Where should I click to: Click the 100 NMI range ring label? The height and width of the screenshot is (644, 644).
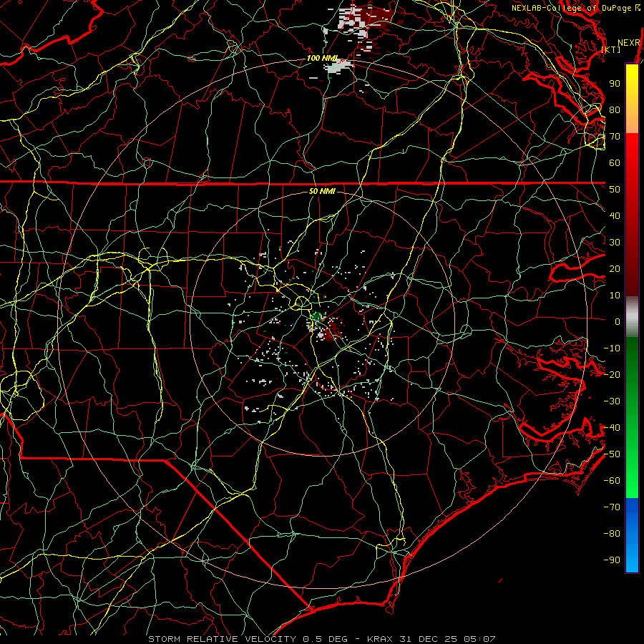pos(322,59)
